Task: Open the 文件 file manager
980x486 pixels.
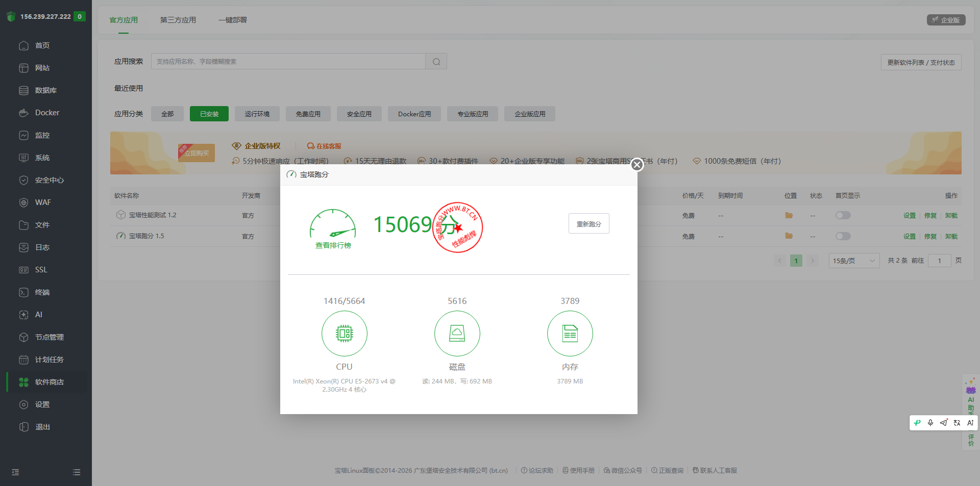Action: click(x=42, y=225)
